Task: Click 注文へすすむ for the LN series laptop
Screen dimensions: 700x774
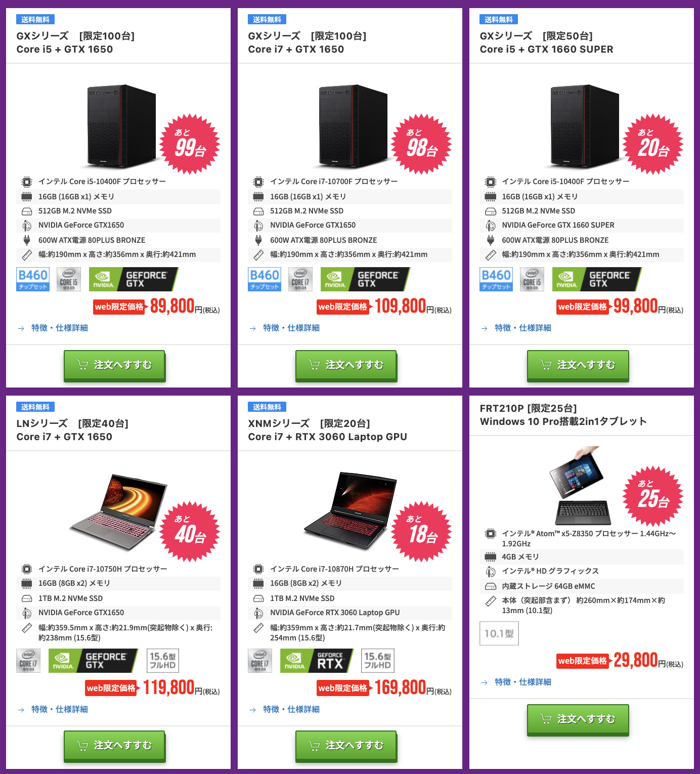Action: (x=114, y=746)
